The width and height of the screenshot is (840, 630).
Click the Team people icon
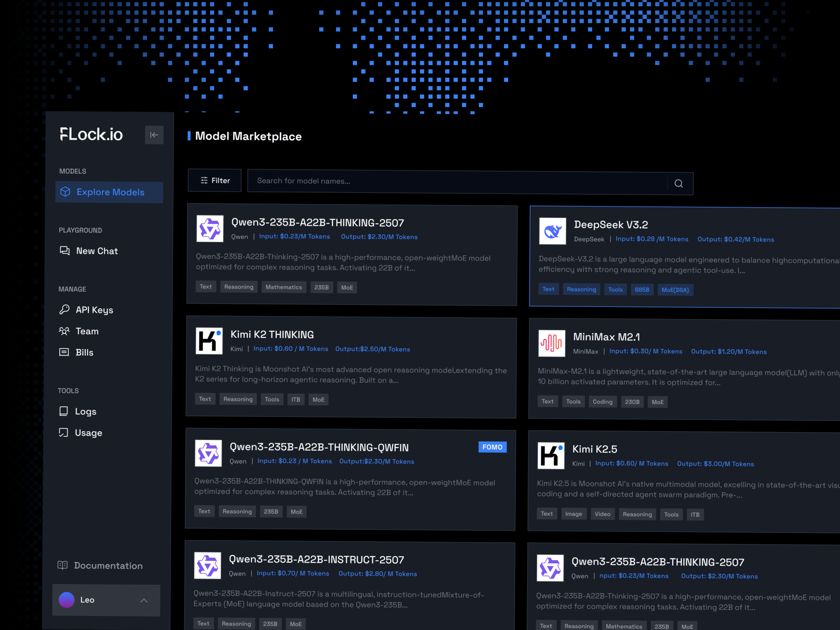point(64,331)
